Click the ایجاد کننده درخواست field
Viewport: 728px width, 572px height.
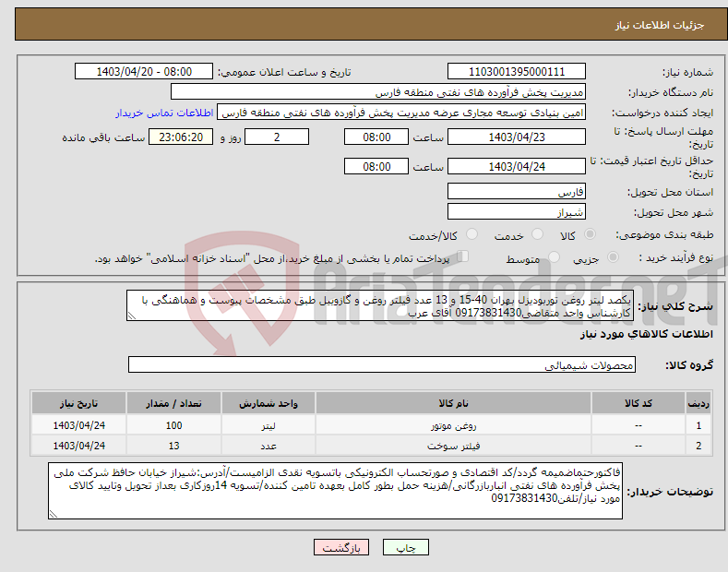point(401,113)
